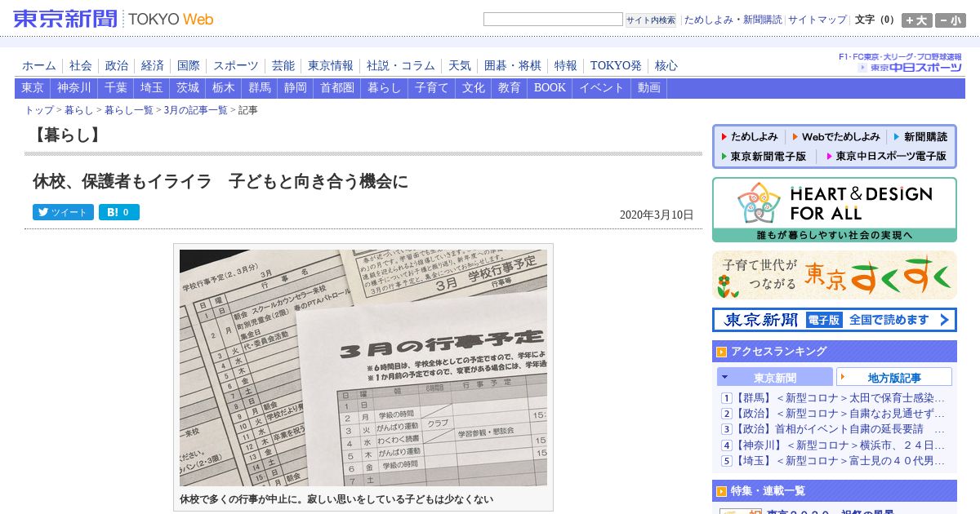Open 国際 section in main navigation
980x514 pixels.
pos(189,66)
